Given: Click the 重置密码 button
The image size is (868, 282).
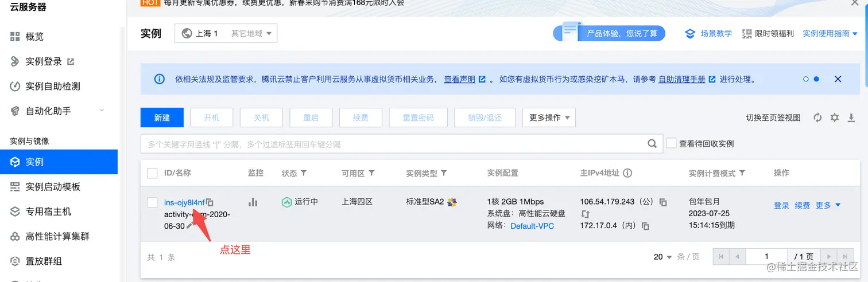Looking at the screenshot, I should pyautogui.click(x=418, y=117).
